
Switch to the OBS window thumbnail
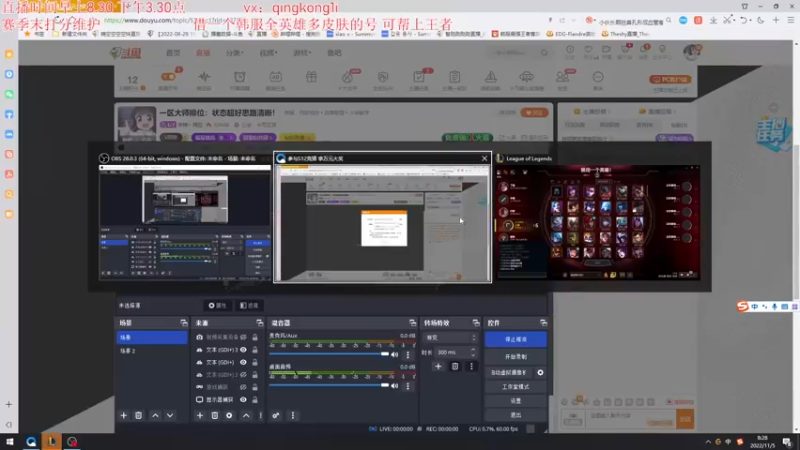tap(185, 222)
